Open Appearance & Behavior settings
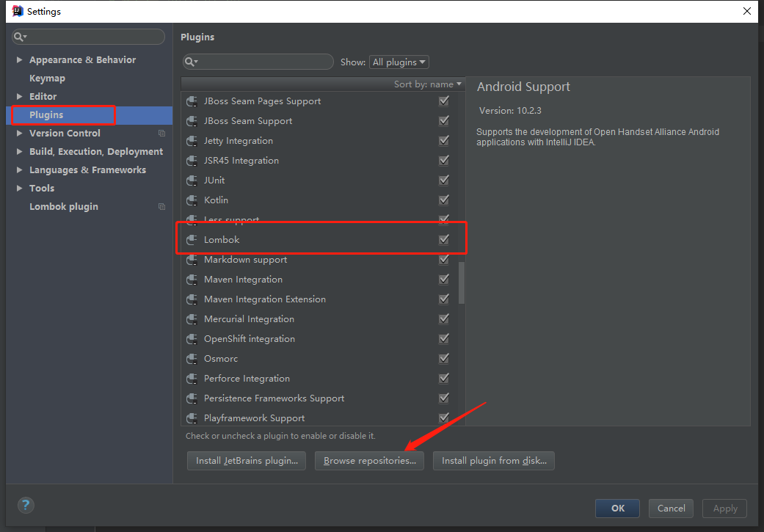The image size is (764, 532). coord(82,59)
